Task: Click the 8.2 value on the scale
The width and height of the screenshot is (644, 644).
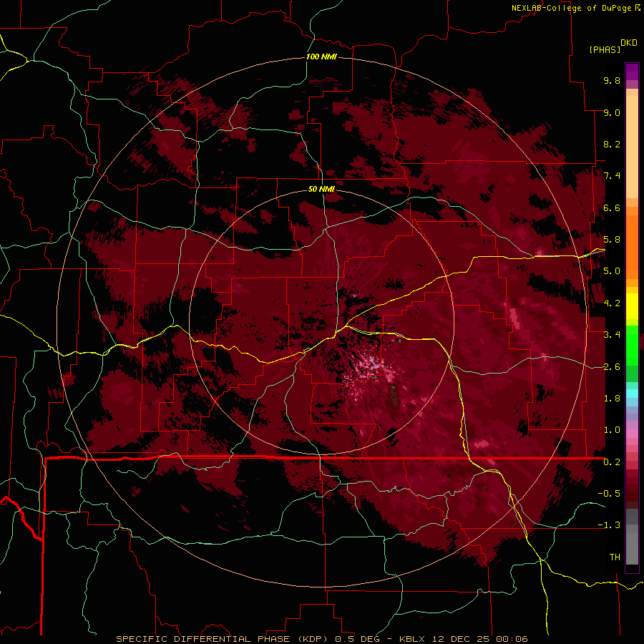Action: tap(612, 144)
